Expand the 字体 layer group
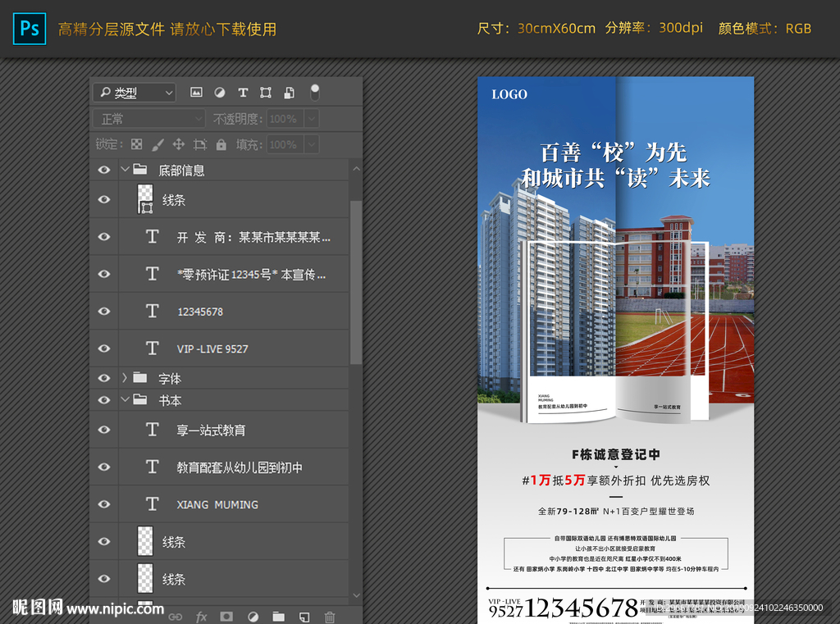 125,378
